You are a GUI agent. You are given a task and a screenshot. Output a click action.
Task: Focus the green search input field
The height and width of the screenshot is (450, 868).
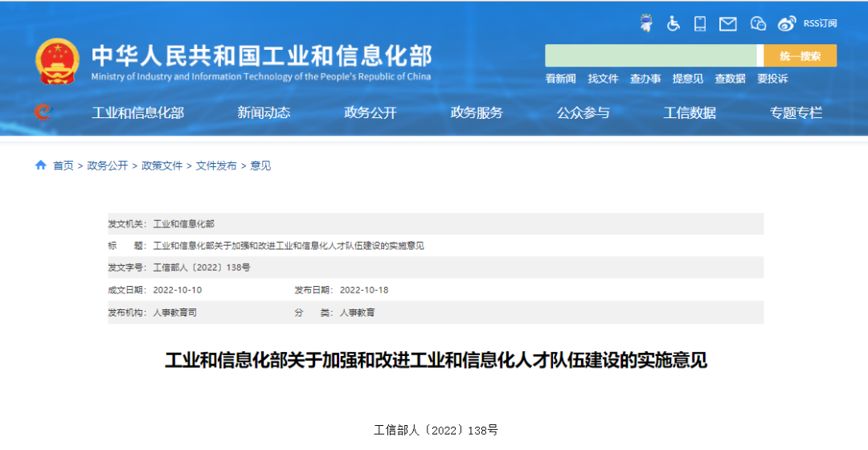coord(651,55)
